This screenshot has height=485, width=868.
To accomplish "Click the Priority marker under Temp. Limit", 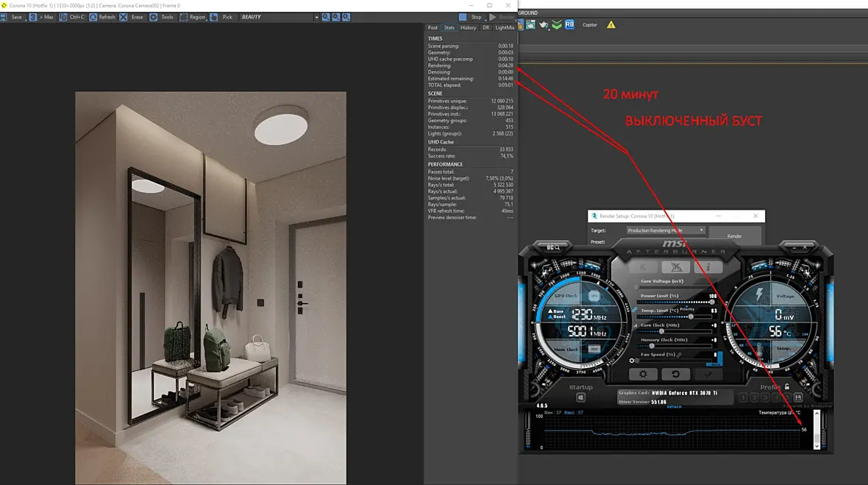I will tap(687, 309).
